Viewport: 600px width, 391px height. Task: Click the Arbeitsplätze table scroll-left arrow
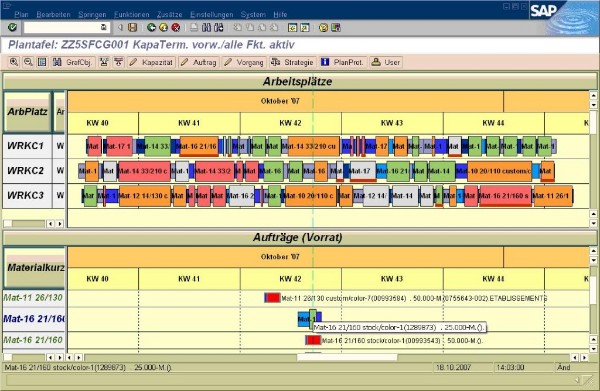click(50, 223)
